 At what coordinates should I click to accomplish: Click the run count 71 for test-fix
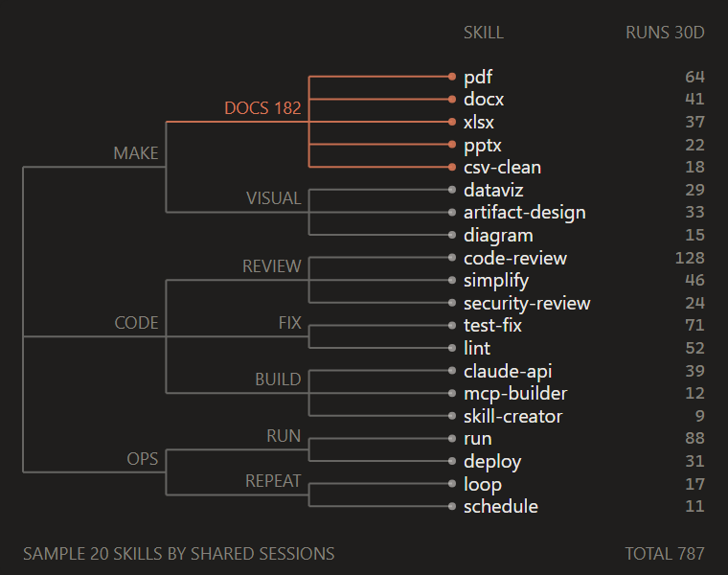pos(695,326)
